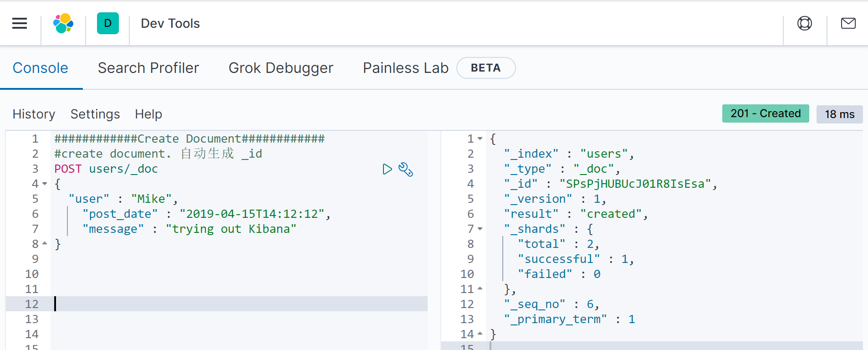Click fold arrow at response line 11
Viewport: 868px width, 350px height.
coord(480,289)
